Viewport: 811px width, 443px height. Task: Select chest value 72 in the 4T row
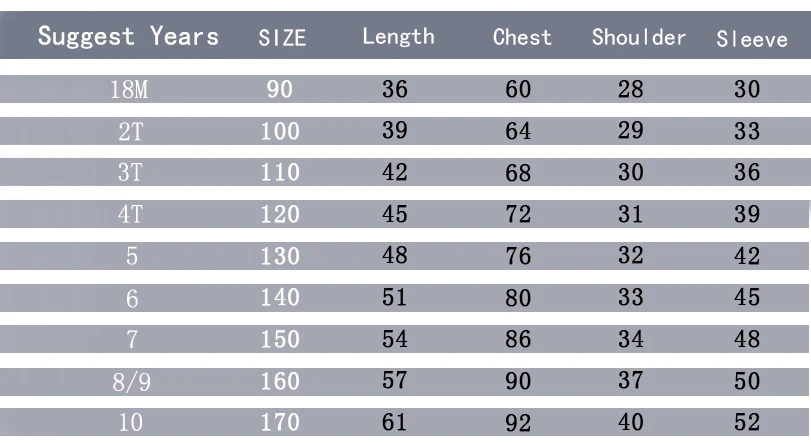coord(518,214)
